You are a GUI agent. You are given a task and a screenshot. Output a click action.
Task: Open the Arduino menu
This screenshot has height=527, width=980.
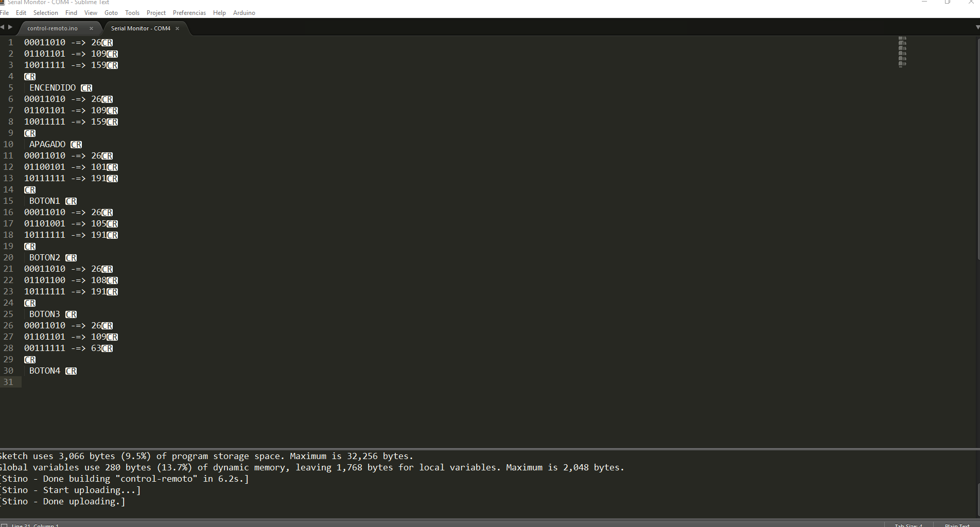[244, 12]
